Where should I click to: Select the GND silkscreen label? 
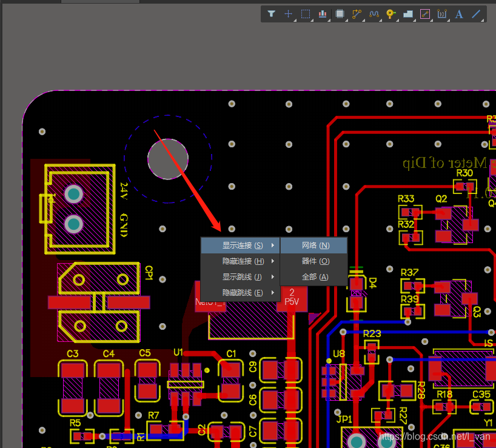[124, 225]
